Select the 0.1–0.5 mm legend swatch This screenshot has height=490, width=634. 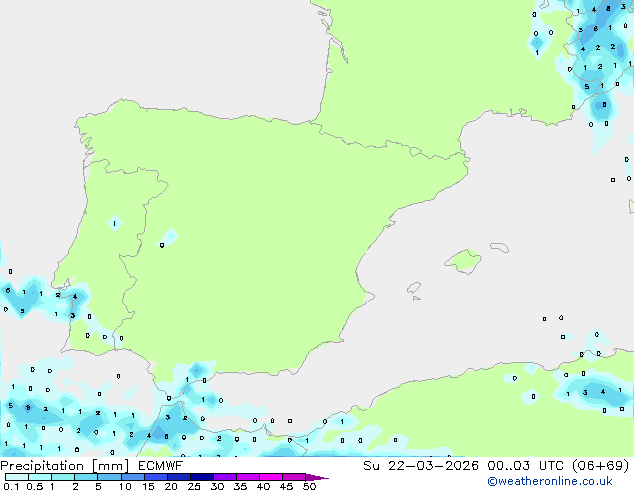(x=17, y=477)
